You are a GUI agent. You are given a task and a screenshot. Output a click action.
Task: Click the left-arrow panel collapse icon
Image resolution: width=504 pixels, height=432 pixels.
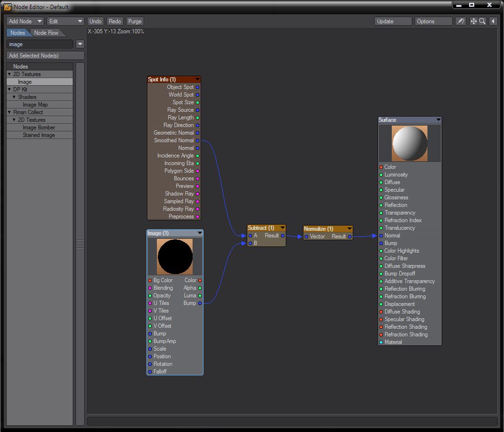(x=493, y=21)
